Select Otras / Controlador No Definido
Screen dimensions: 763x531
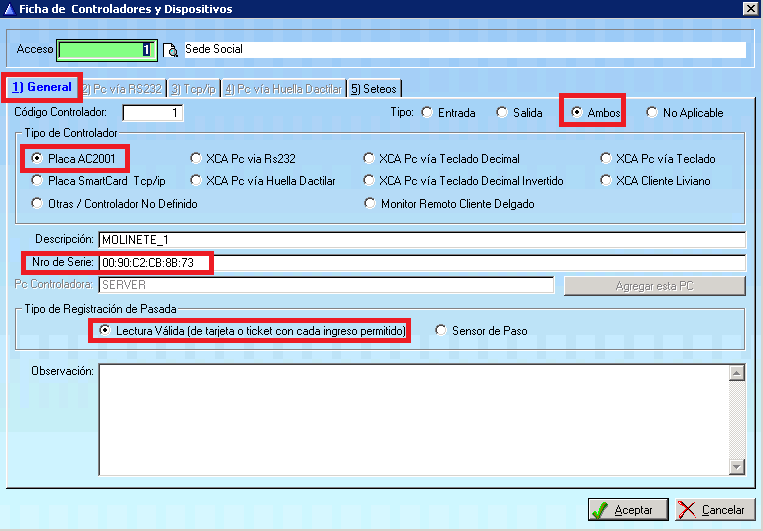click(38, 204)
